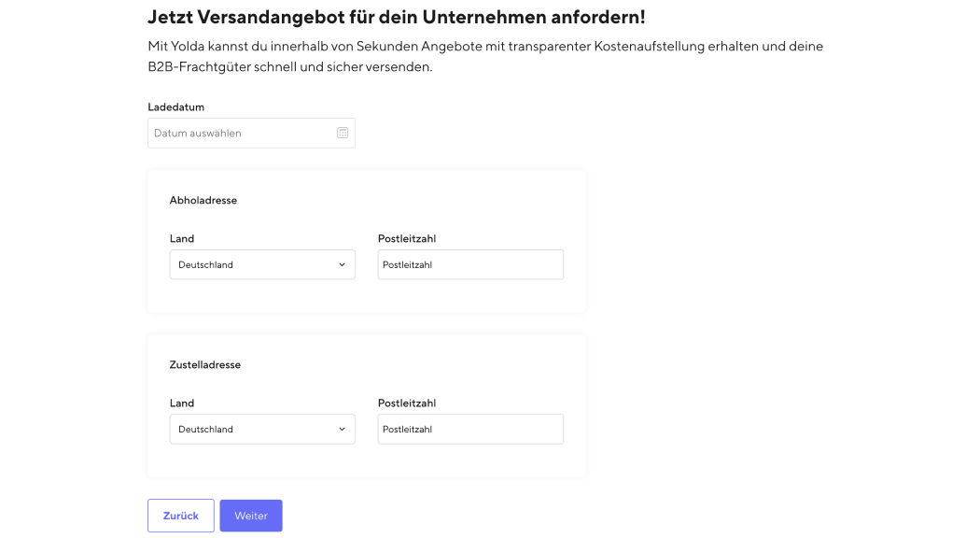Select the word 'Deutschland' in Zustelladresse dropdown
Screen dimensions: 980x538
(206, 430)
